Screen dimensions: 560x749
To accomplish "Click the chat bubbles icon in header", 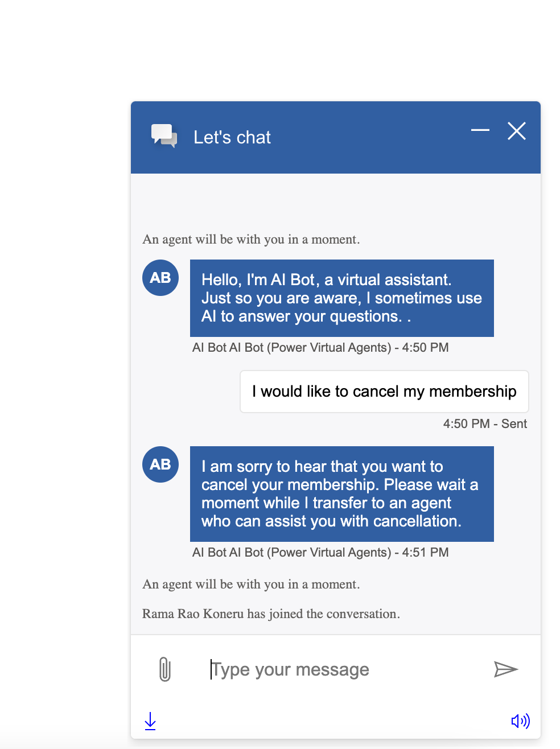I will coord(164,137).
